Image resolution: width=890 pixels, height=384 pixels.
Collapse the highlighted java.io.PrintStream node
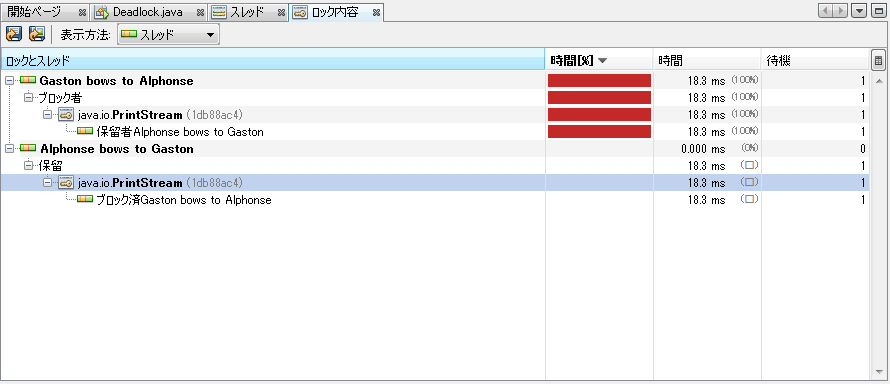48,183
